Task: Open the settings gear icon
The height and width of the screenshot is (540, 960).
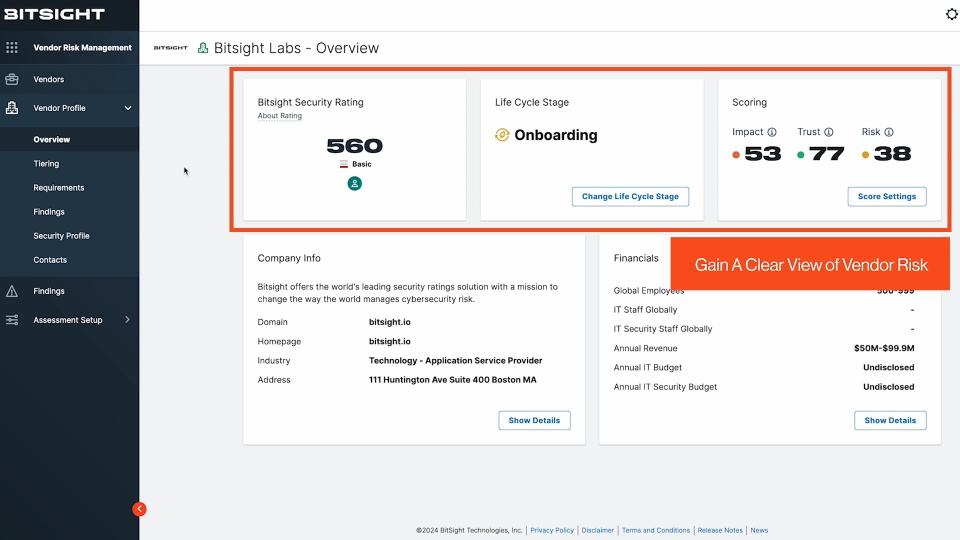Action: 951,14
